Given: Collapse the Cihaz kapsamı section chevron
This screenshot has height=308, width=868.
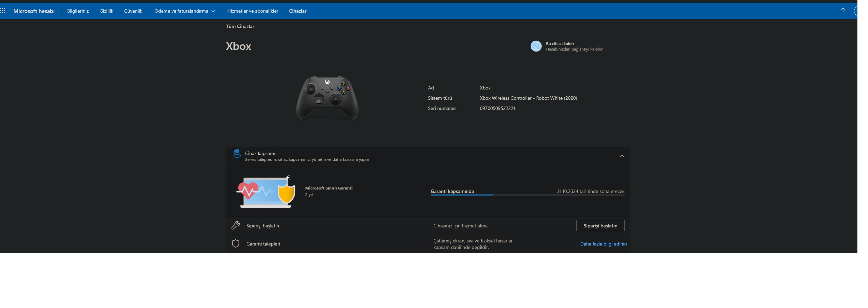Looking at the screenshot, I should [622, 156].
